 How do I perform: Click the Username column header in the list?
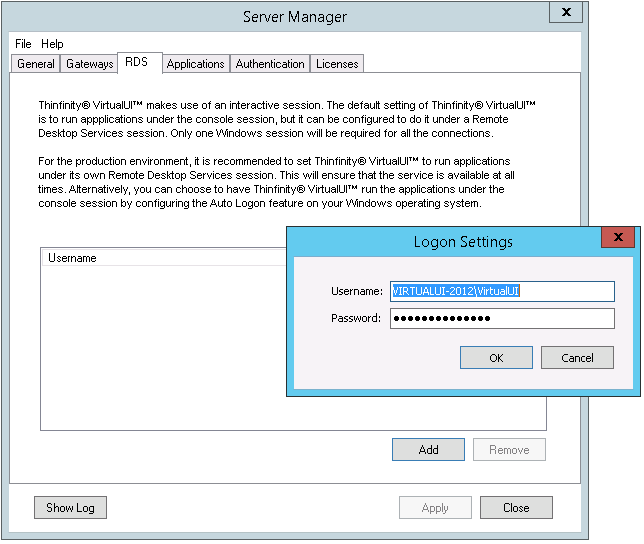coord(164,258)
